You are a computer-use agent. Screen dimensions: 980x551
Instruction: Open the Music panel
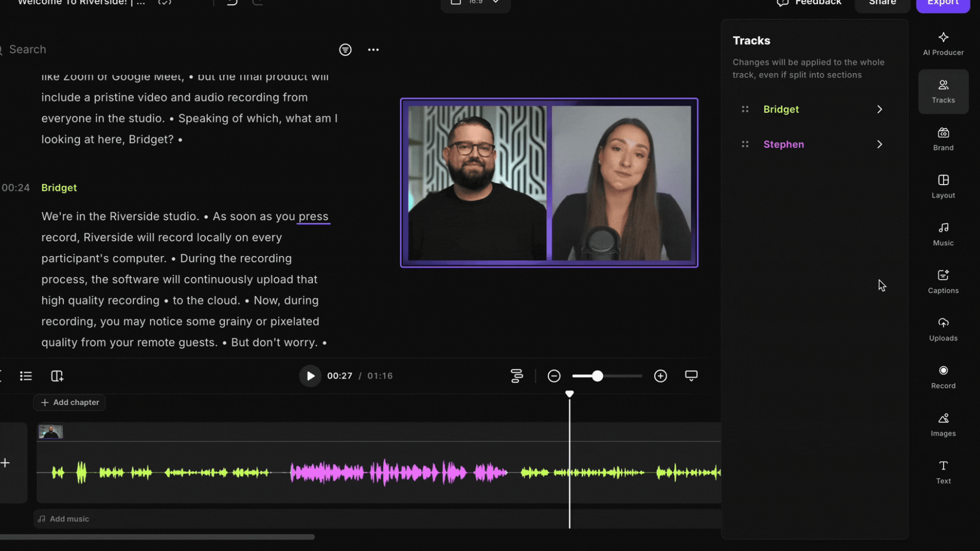(x=943, y=234)
